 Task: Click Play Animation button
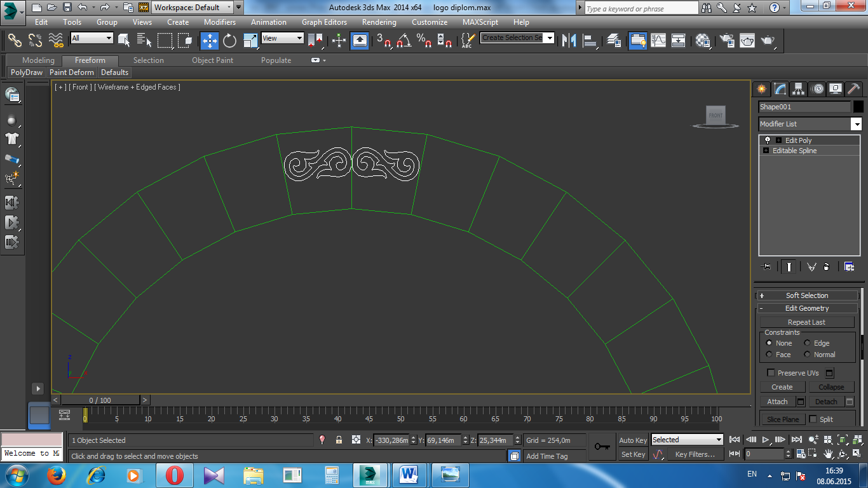766,440
